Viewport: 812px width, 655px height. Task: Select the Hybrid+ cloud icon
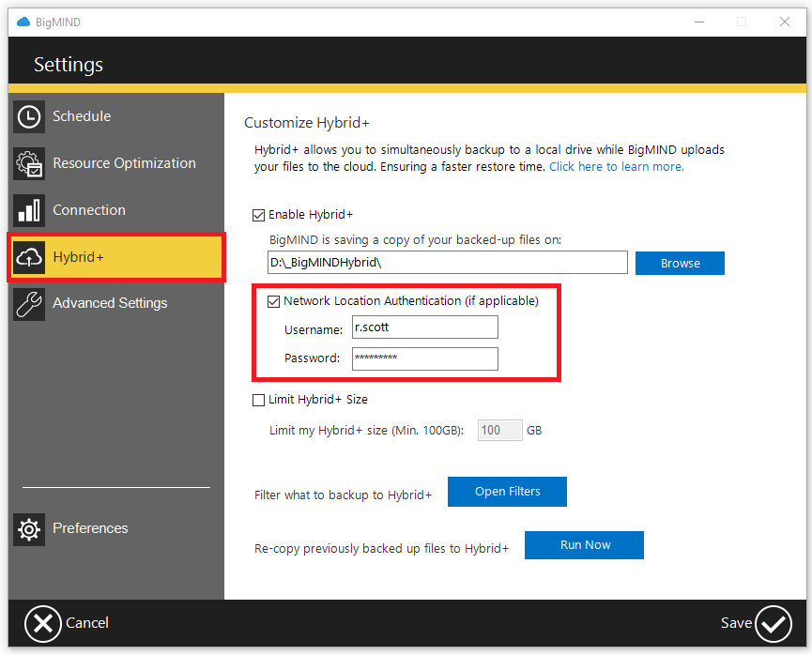pyautogui.click(x=29, y=256)
